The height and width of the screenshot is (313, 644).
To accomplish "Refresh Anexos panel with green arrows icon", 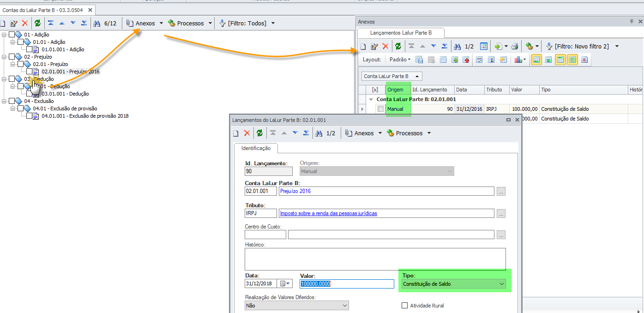I will [398, 46].
